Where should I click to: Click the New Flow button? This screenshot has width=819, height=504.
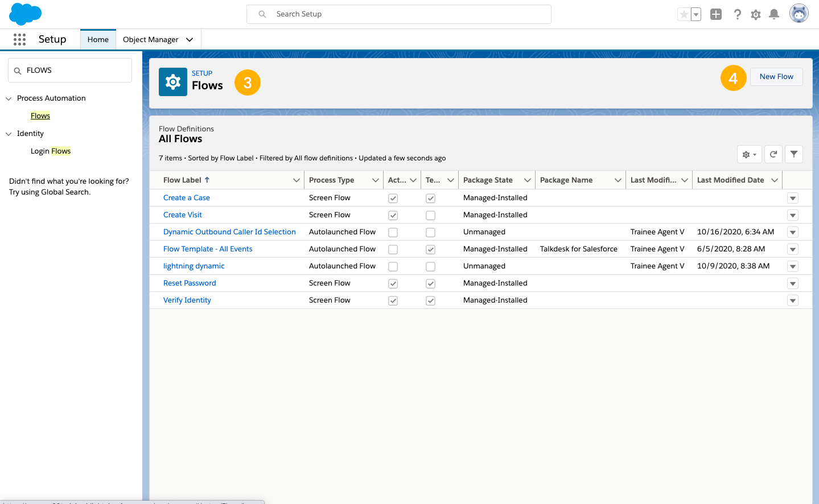(x=776, y=76)
